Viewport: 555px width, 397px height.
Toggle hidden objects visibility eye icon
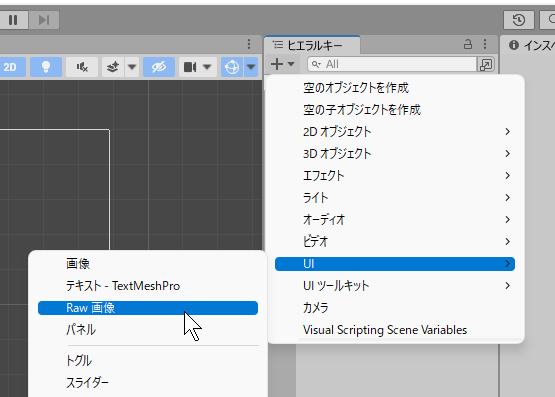[159, 67]
